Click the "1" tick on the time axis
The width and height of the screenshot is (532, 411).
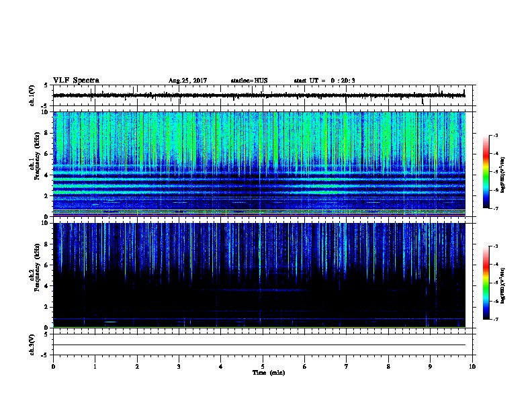[x=95, y=367]
